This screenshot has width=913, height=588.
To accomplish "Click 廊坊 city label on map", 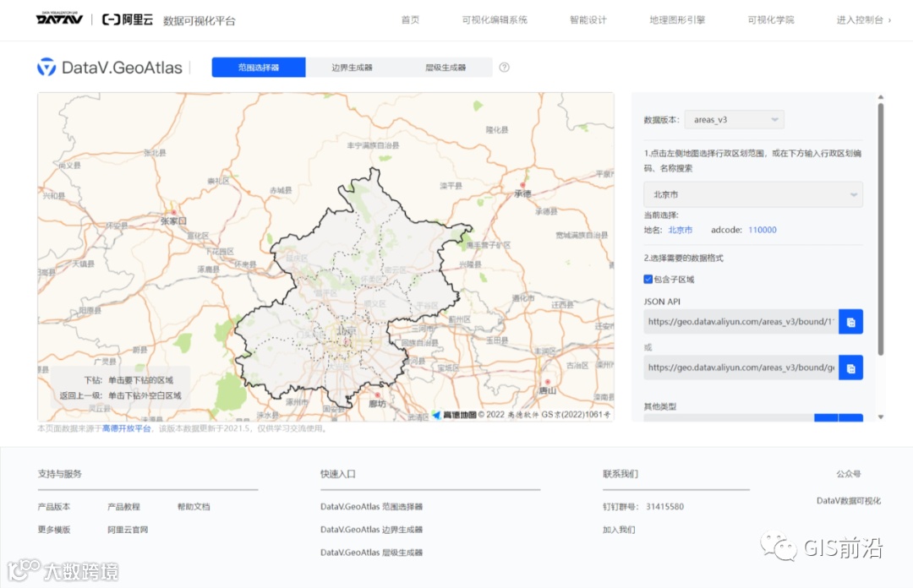I will (x=377, y=404).
